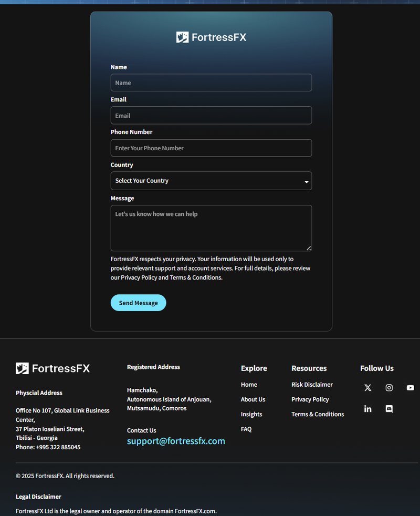Screen dimensions: 420x516
Task: Open the LinkedIn social icon
Action: pos(367,409)
